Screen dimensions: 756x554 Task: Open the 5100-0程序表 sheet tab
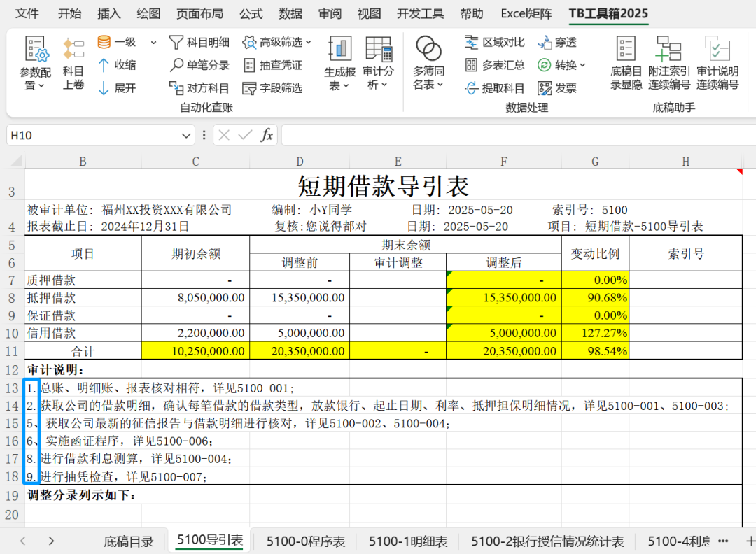pos(306,541)
